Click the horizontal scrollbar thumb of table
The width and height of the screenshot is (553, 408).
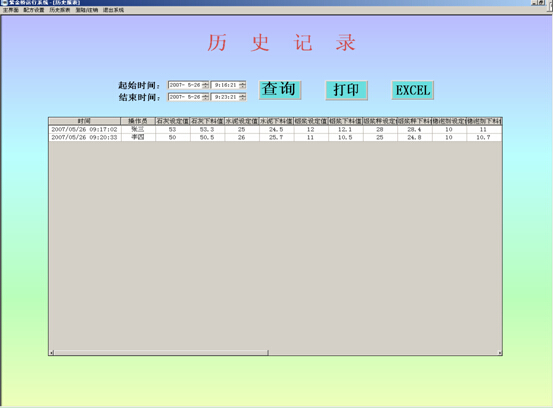tap(161, 353)
